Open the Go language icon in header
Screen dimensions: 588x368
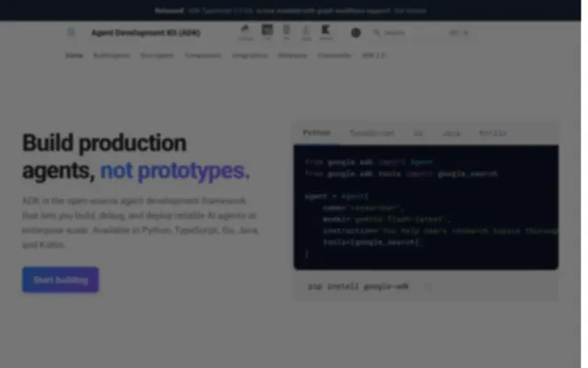coord(287,32)
